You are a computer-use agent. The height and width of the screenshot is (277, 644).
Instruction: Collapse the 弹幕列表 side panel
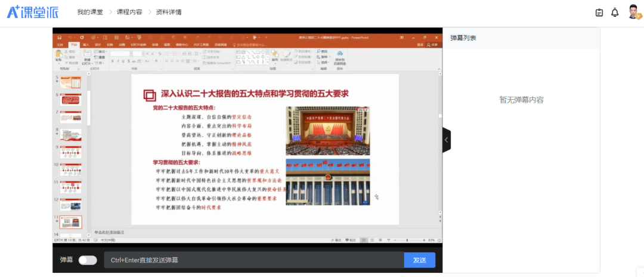(446, 140)
